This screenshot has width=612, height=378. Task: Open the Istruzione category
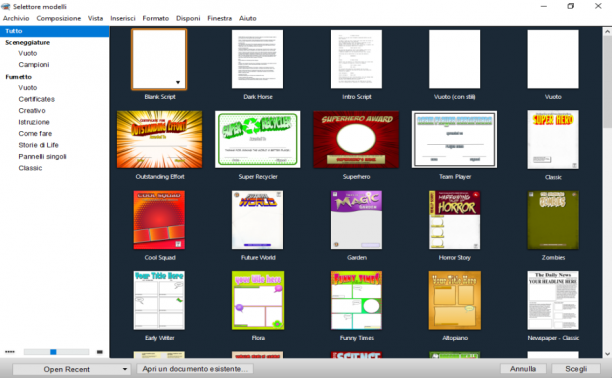point(34,122)
